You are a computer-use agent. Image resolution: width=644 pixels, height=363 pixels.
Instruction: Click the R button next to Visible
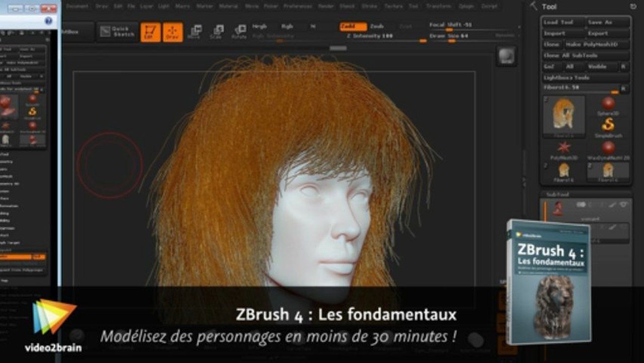coord(623,67)
